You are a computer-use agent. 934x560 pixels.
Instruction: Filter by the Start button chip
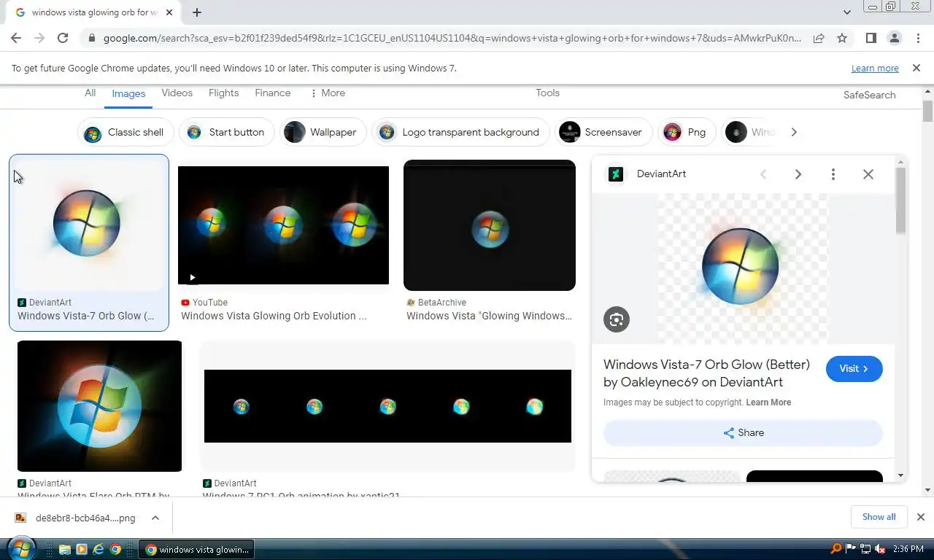click(226, 132)
